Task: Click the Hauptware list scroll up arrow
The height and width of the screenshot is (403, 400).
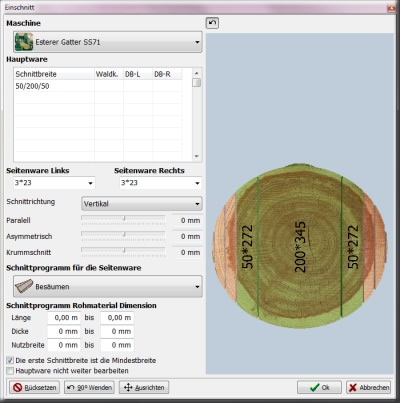Action: [197, 73]
